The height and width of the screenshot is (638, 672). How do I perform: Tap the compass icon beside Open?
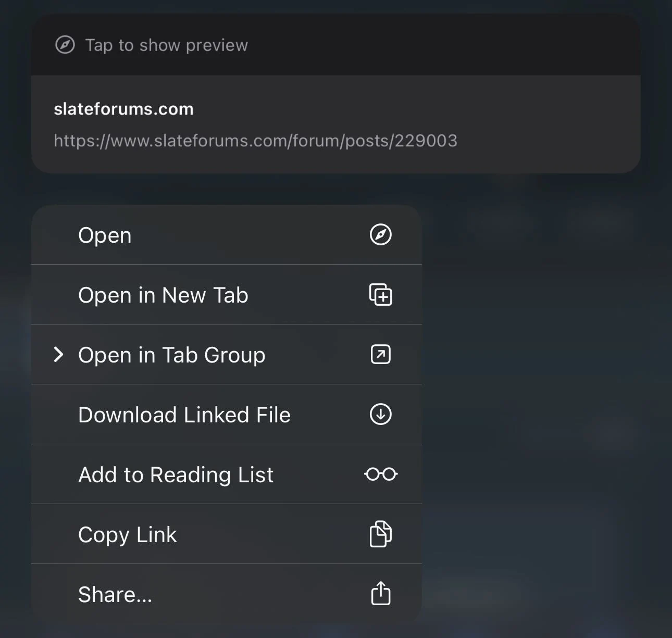(381, 234)
